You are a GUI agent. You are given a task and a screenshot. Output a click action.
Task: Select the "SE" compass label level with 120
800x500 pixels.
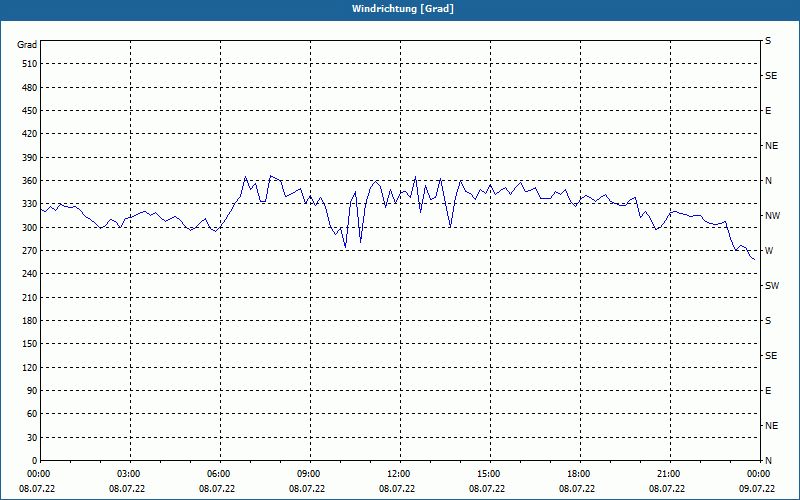pyautogui.click(x=771, y=356)
